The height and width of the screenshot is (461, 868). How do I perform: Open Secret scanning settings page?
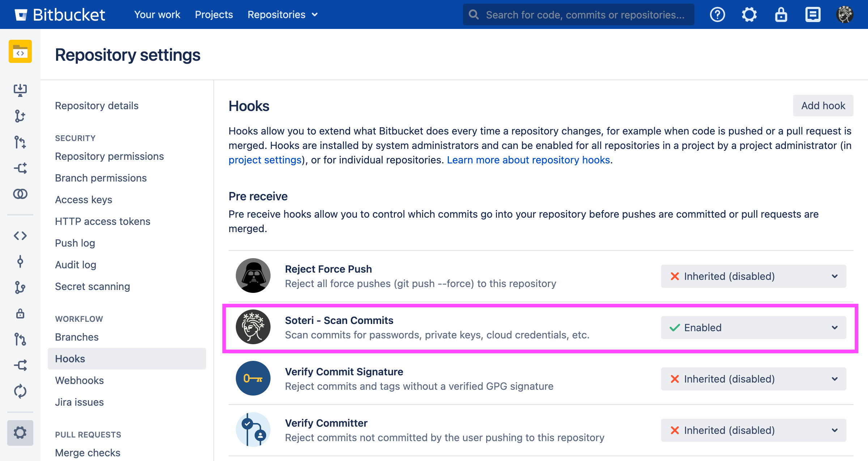[x=92, y=286]
